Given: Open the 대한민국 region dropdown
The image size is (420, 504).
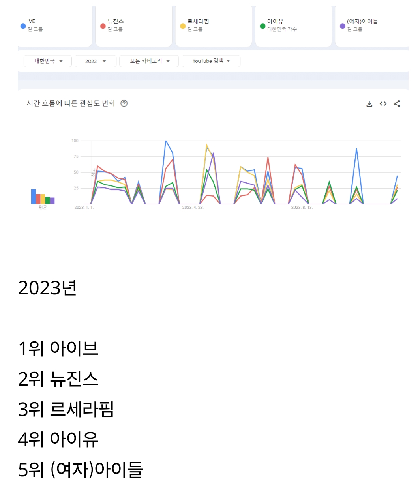Looking at the screenshot, I should click(48, 61).
